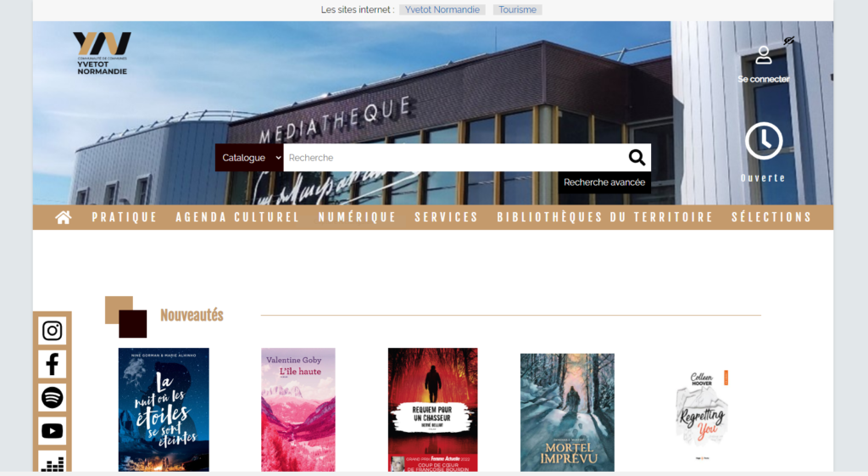Viewport: 868px width, 476px height.
Task: Click the Ouverte status text
Action: (x=764, y=178)
